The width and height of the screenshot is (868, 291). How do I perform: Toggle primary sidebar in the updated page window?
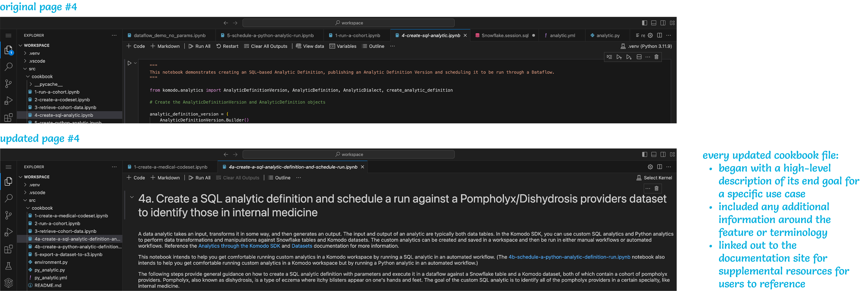pyautogui.click(x=644, y=154)
